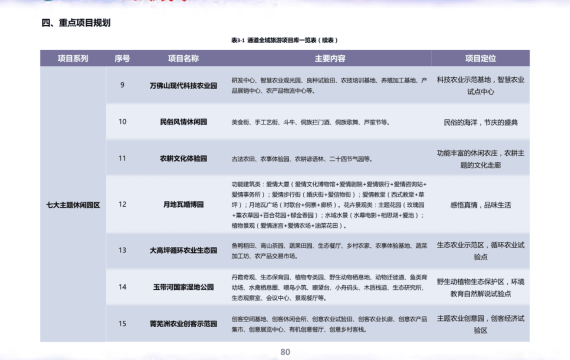
Task: Click the 序号 column header
Action: pyautogui.click(x=122, y=59)
